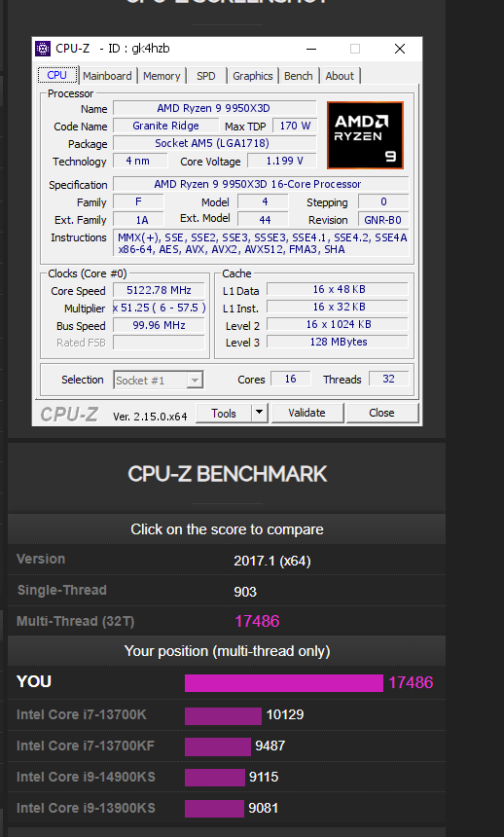Click the L1 Data value 16 x 48 KB
Viewport: 504px width, 837px height.
(338, 289)
